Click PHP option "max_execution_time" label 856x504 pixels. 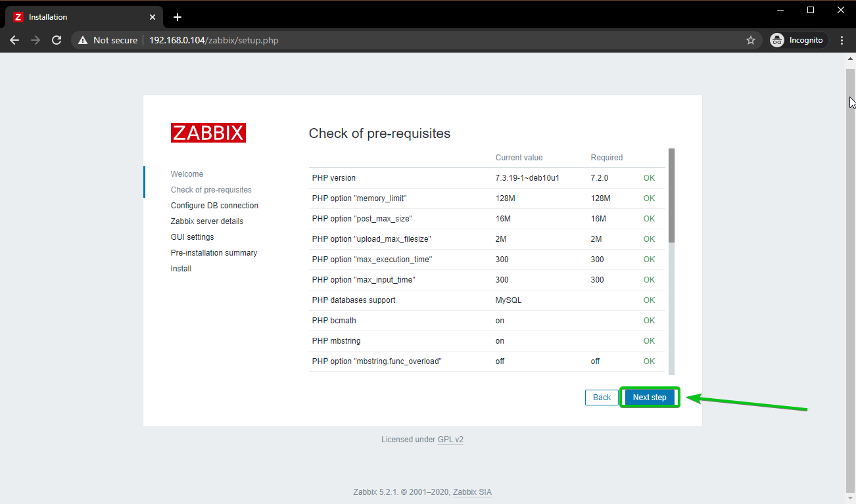pos(372,260)
